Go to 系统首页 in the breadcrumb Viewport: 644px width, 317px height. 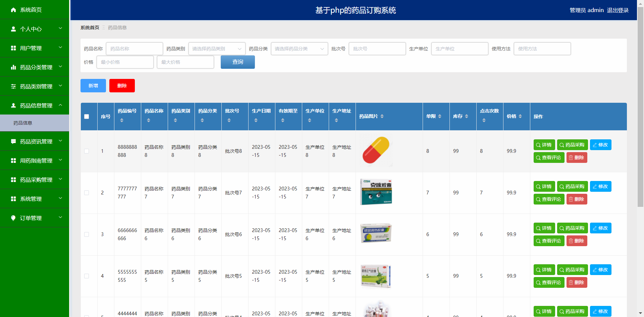[90, 28]
